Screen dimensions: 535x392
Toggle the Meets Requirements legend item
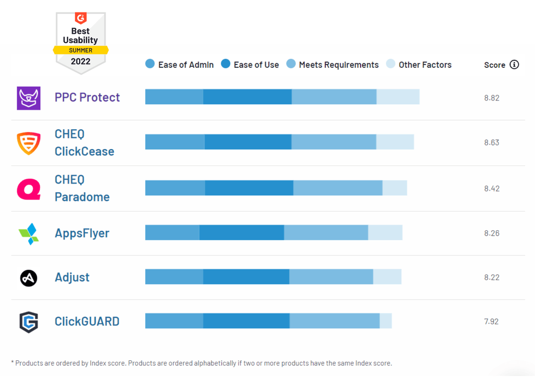(332, 64)
